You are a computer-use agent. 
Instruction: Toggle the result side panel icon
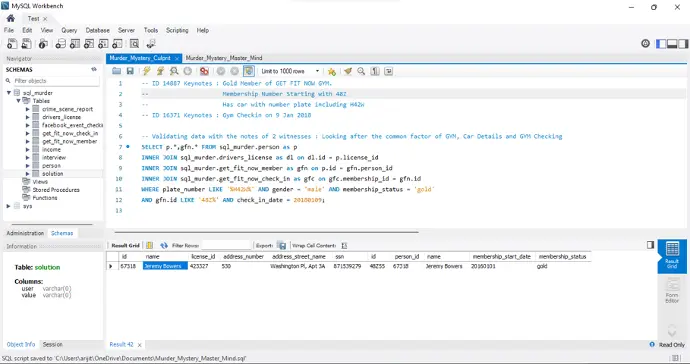650,245
